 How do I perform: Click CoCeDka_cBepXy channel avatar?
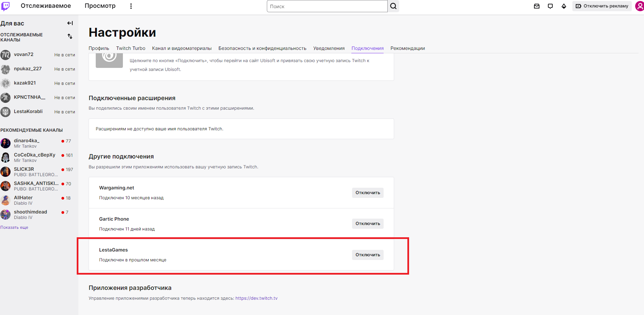click(x=5, y=157)
